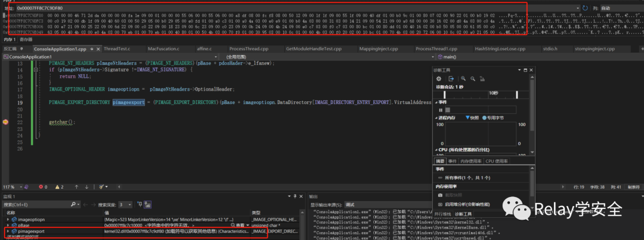
Task: Click the diagnostic tools export output icon
Action: tap(451, 78)
